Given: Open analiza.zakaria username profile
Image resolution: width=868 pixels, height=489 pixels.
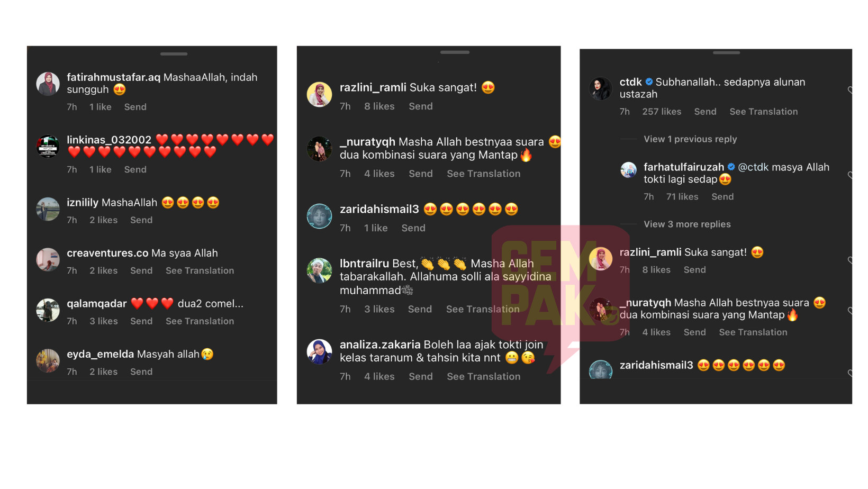Looking at the screenshot, I should coord(380,345).
